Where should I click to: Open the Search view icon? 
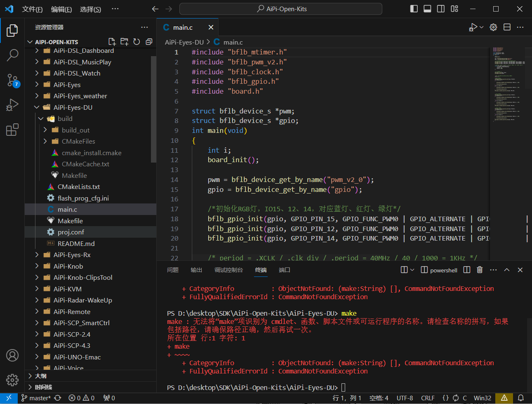12,55
